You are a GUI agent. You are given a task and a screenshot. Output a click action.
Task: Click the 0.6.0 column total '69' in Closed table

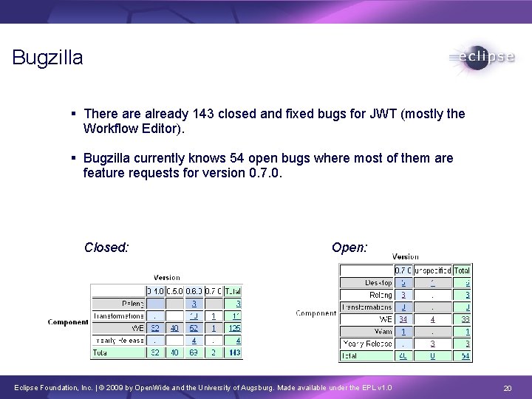(194, 352)
